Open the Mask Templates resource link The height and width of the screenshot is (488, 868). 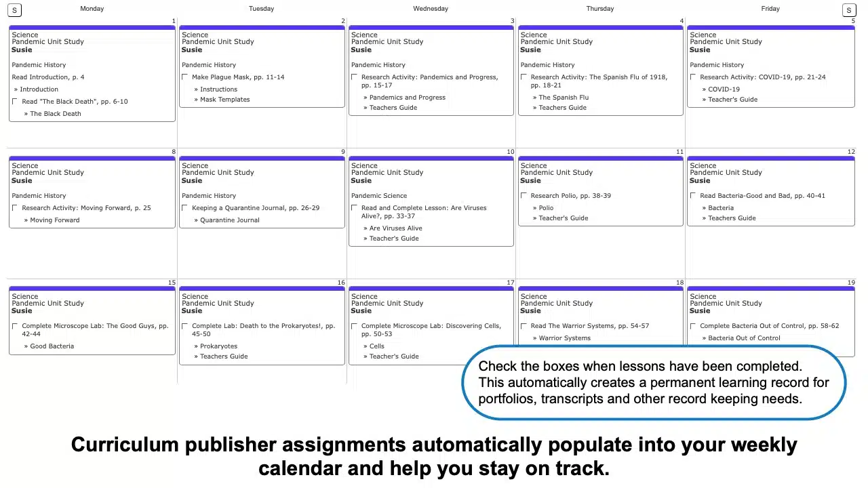tap(224, 100)
